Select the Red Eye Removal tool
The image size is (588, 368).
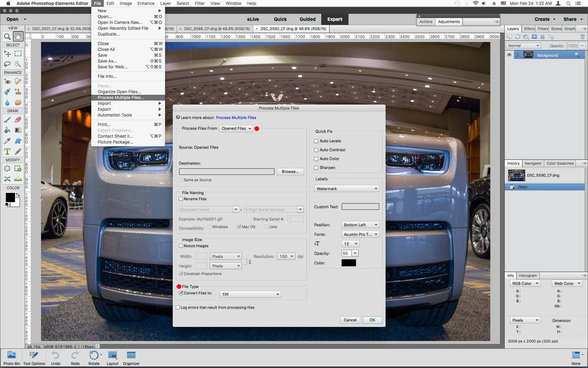pyautogui.click(x=7, y=82)
